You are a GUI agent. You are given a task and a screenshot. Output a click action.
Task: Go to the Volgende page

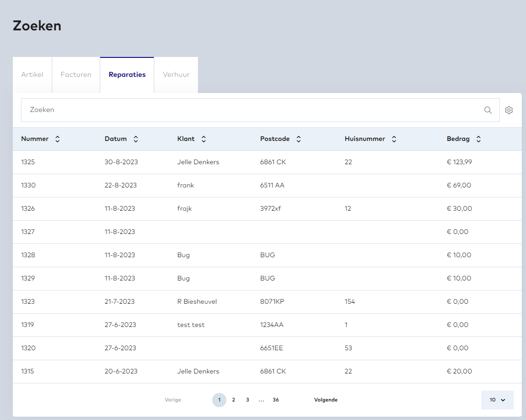coord(326,400)
